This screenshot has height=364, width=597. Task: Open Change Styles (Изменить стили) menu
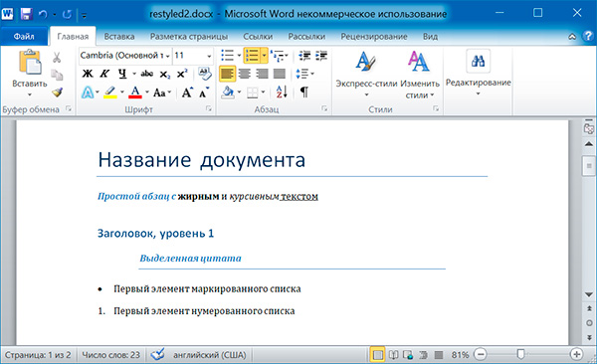point(420,75)
